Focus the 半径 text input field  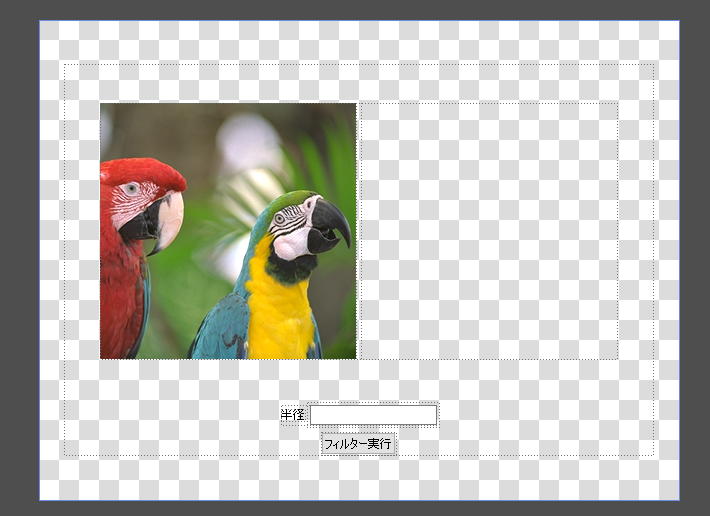374,415
